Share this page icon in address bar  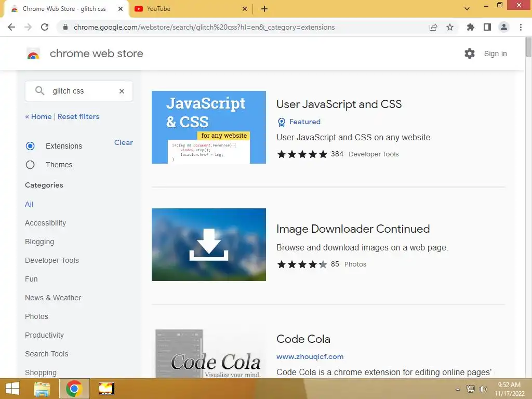click(x=433, y=27)
